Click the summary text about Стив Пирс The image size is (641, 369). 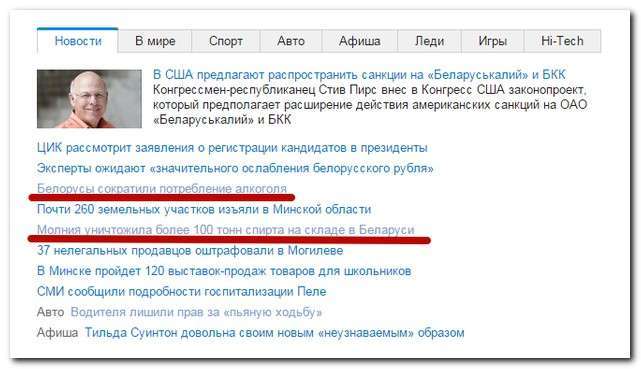tap(370, 105)
